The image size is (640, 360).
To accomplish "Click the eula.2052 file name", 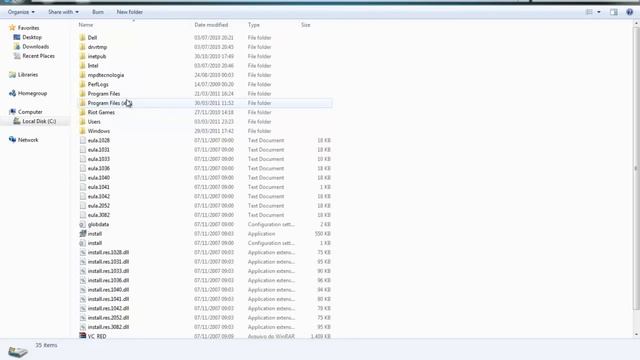I will [99, 206].
